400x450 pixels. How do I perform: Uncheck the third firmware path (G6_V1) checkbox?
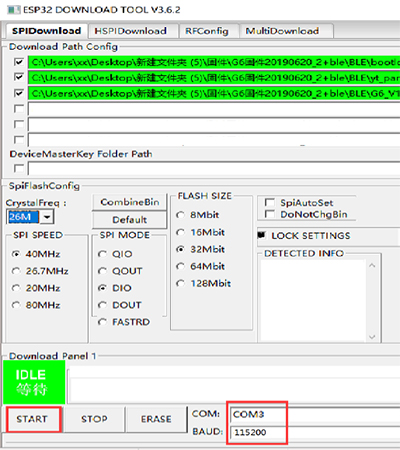coord(19,93)
